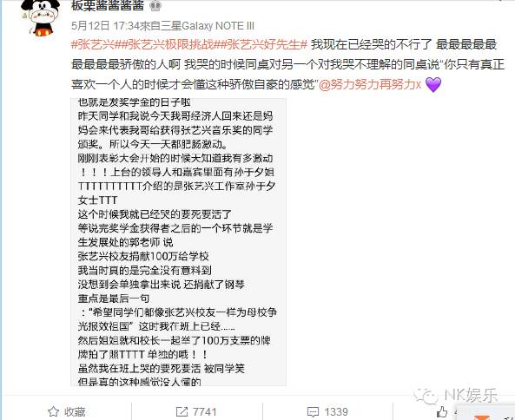
Task: Enlarge the attached long text image
Action: click(178, 242)
